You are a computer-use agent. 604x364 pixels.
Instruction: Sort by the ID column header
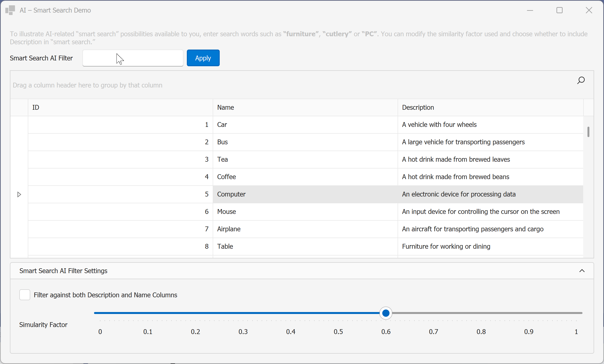(x=120, y=107)
